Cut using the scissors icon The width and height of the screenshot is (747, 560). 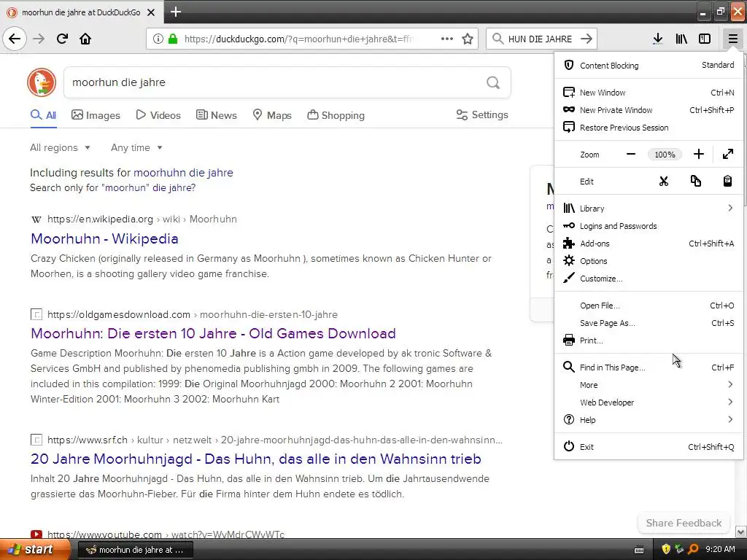tap(664, 181)
